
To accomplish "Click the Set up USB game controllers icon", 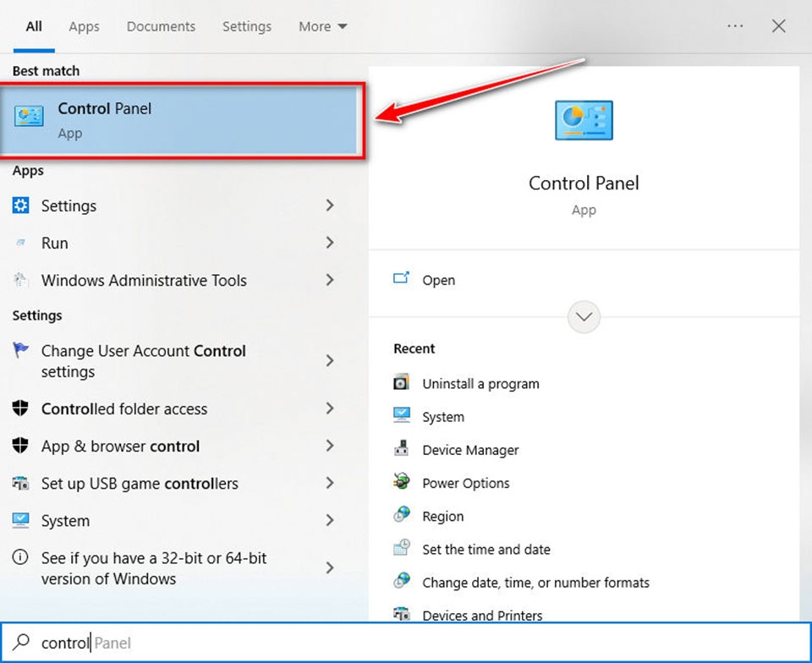I will pyautogui.click(x=21, y=484).
